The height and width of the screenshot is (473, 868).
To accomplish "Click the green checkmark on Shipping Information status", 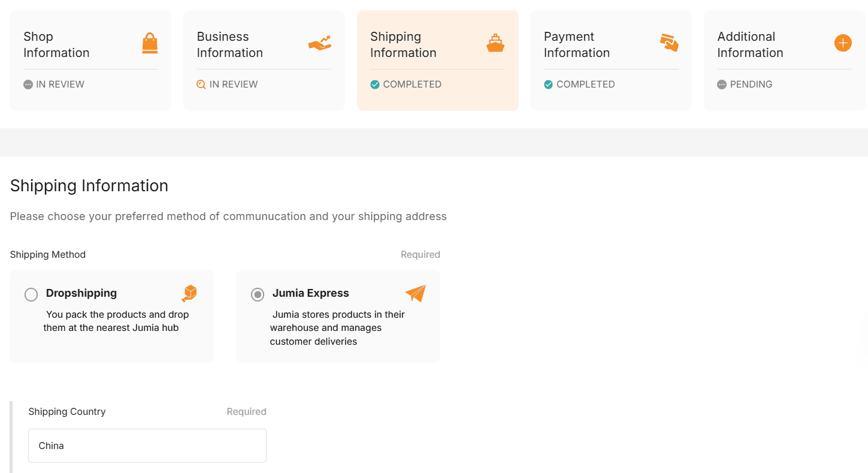I will coord(375,85).
